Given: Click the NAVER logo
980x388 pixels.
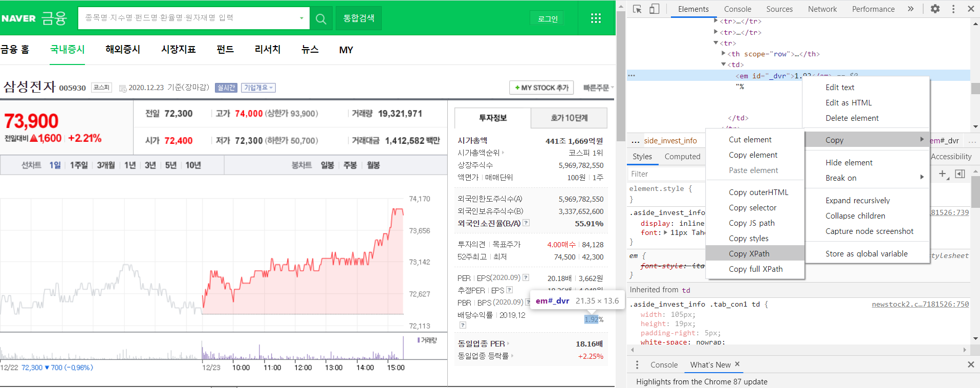Looking at the screenshot, I should [18, 18].
